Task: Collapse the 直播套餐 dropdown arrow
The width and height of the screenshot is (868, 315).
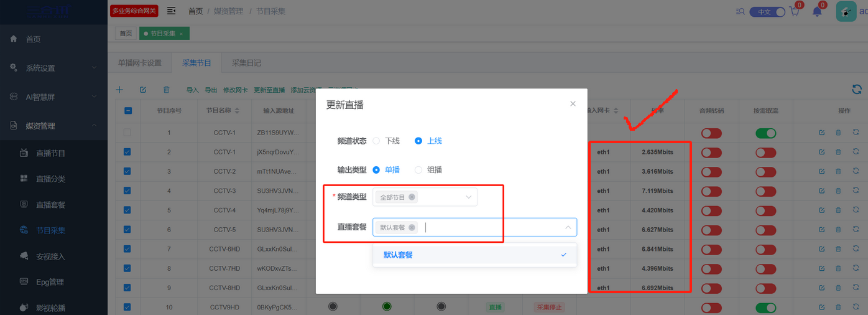Action: [x=568, y=228]
